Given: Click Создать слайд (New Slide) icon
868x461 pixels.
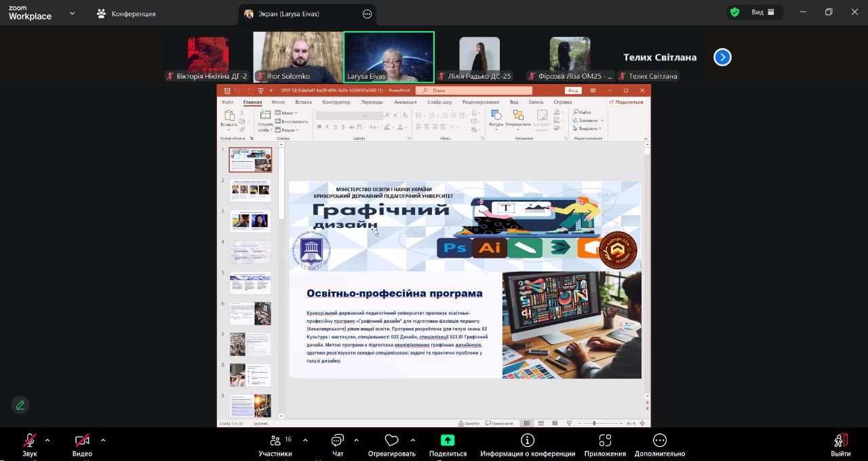Looking at the screenshot, I should coord(265,116).
